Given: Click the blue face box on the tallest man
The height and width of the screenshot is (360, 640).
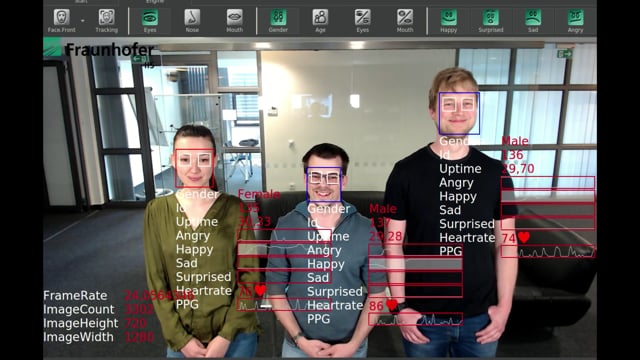Looking at the screenshot, I should 459,113.
